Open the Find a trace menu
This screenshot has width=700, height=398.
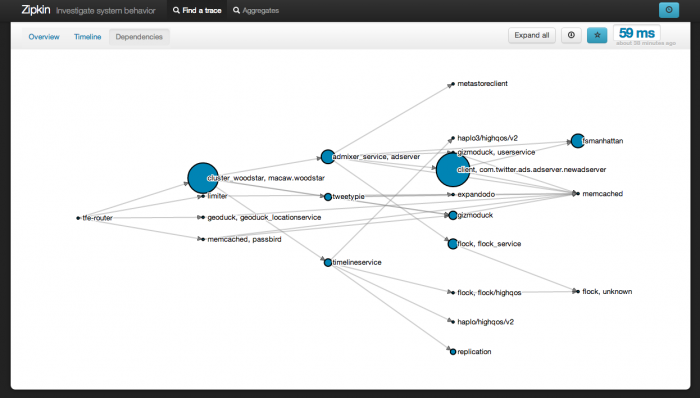(x=197, y=10)
